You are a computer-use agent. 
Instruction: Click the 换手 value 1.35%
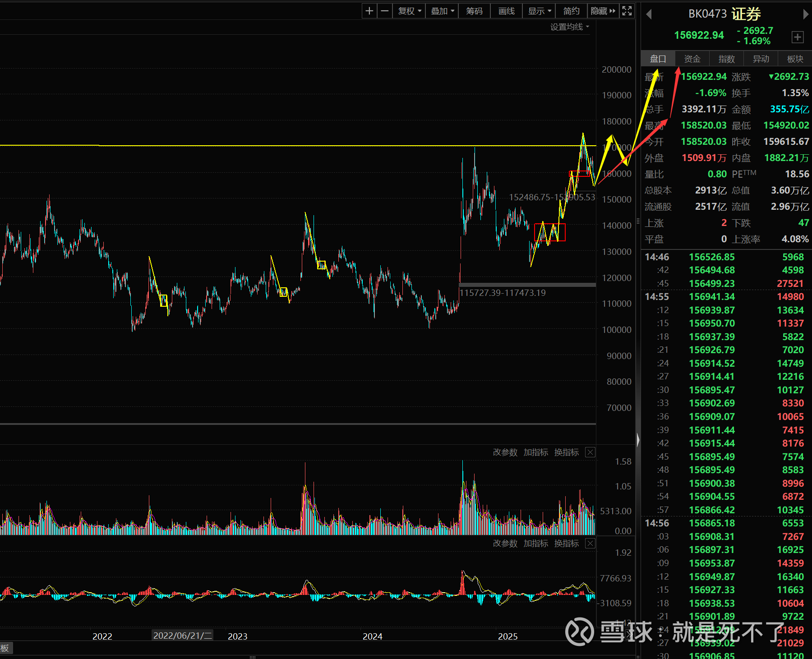click(795, 93)
